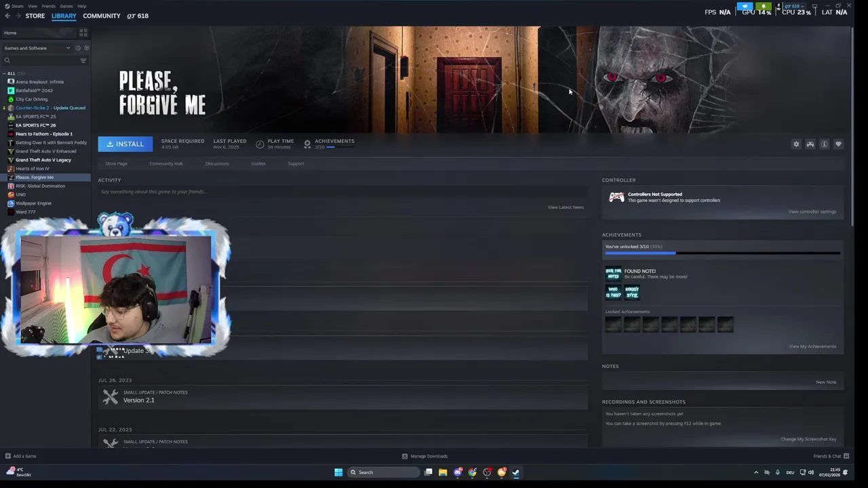Image resolution: width=868 pixels, height=488 pixels.
Task: Select Counter-Strike 2 in the game list
Action: (x=50, y=108)
